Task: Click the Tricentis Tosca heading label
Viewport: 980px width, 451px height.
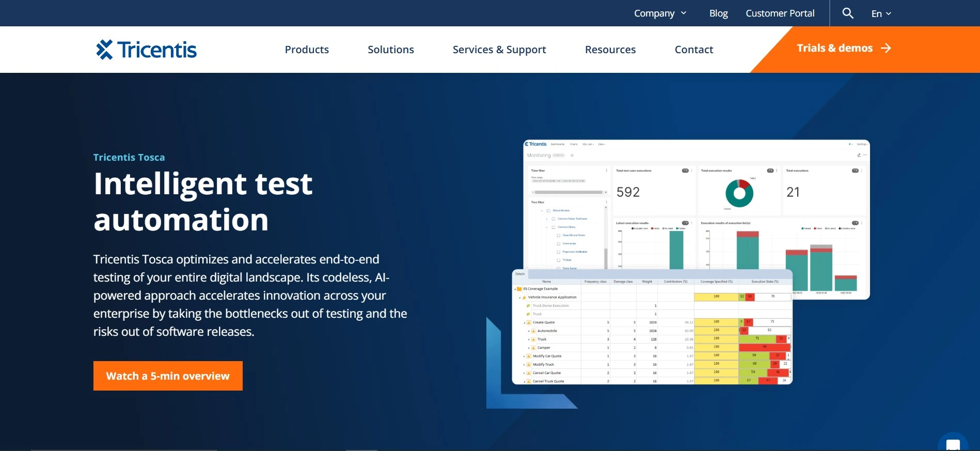Action: (x=129, y=157)
